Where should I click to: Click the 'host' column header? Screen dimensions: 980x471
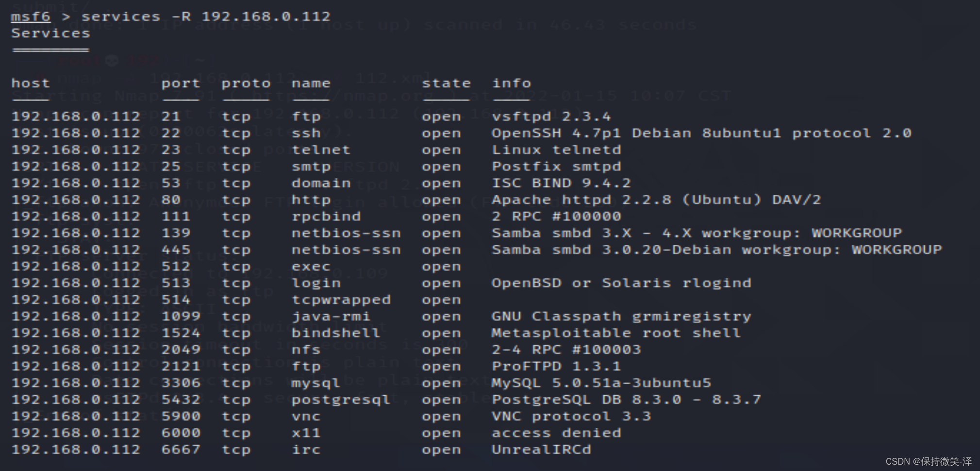point(30,83)
